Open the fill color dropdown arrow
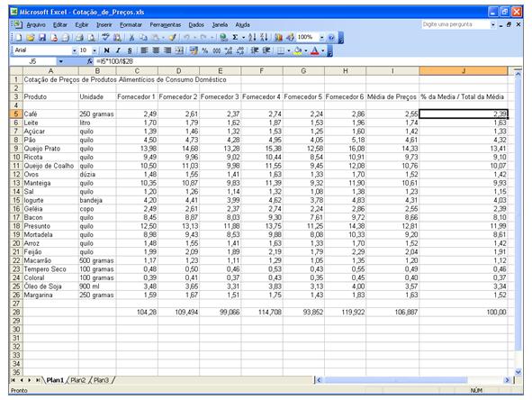532x400 pixels. click(x=306, y=50)
